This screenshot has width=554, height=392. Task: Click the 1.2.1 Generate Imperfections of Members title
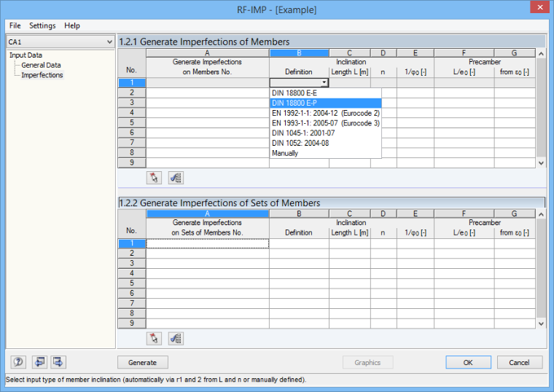tap(204, 42)
